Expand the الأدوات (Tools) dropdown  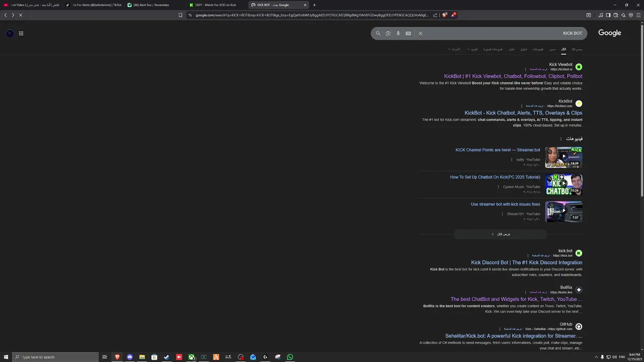454,49
